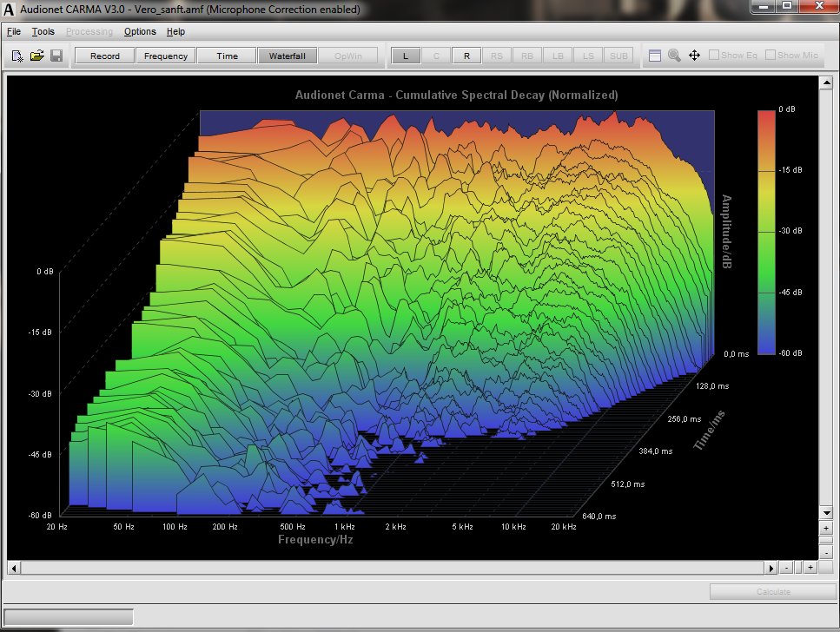The width and height of the screenshot is (840, 632).
Task: Open the Tools menu
Action: [43, 31]
